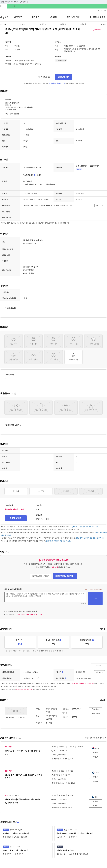Click the 관심정보 등록 button
The width and height of the screenshot is (107, 868).
44,77
